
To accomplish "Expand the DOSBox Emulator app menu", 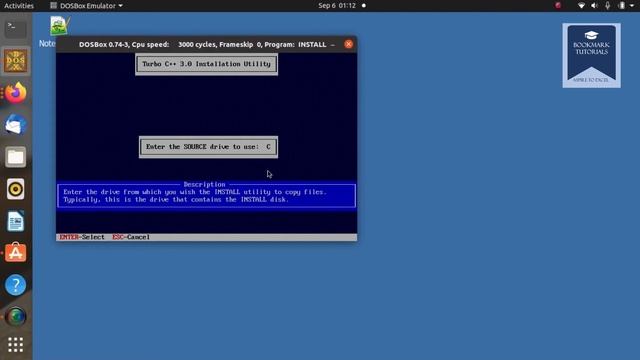I will [x=87, y=6].
